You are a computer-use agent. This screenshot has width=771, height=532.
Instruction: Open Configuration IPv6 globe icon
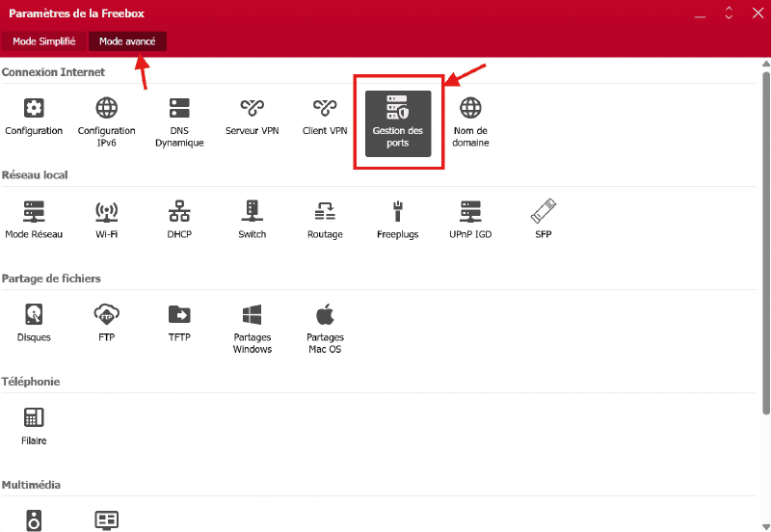[107, 108]
